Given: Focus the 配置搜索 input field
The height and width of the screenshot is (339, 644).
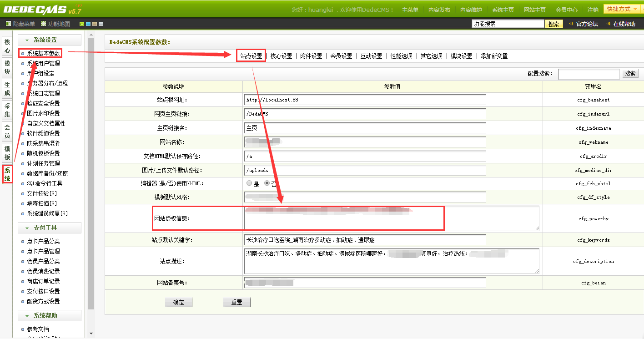Looking at the screenshot, I should pyautogui.click(x=589, y=74).
